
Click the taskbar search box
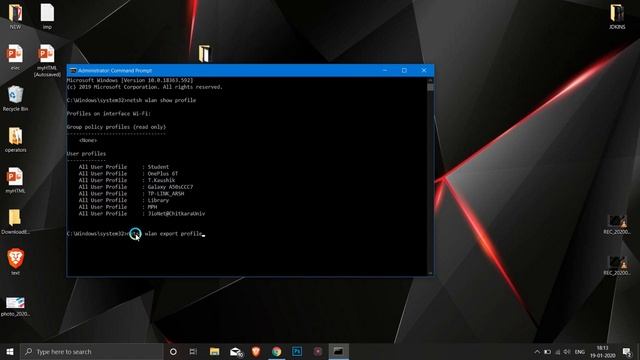click(x=92, y=351)
